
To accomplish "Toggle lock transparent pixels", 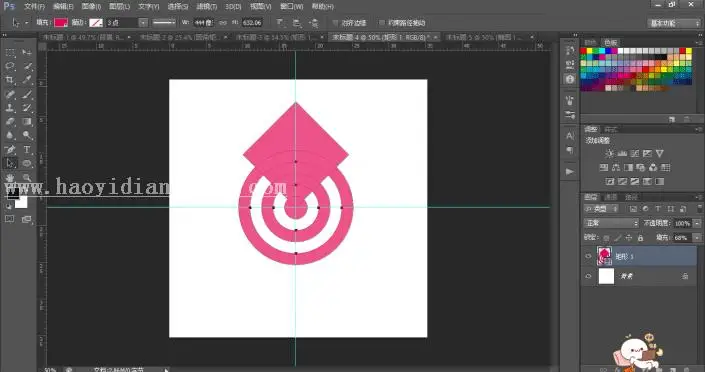I will (x=607, y=238).
